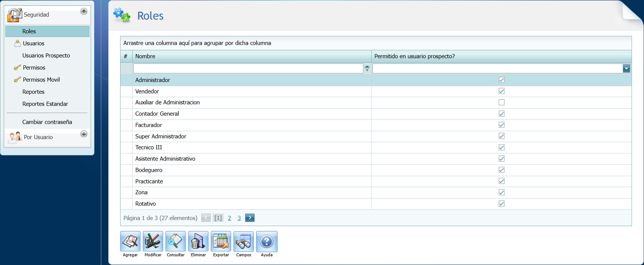Open the Consultar magnifier icon
644x265 pixels.
click(176, 242)
